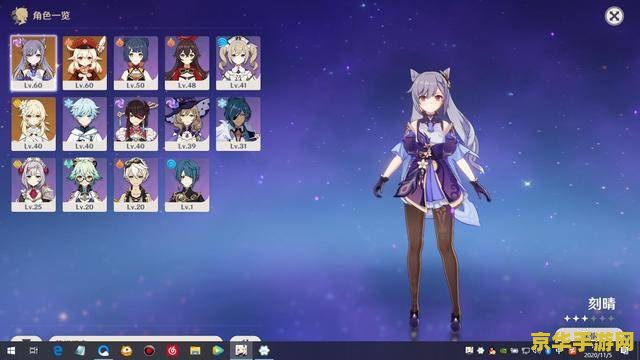
Task: Pick the Lisa Lv.39 character card
Action: tap(187, 124)
